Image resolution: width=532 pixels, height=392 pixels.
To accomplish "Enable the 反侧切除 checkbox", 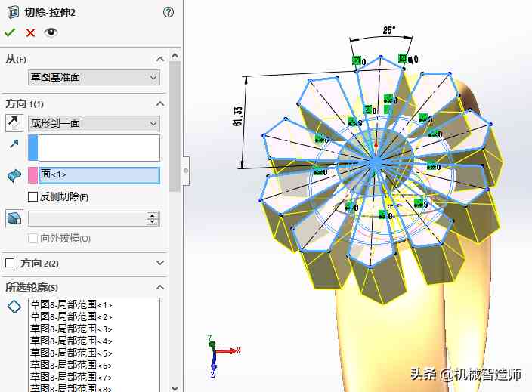I will (x=32, y=197).
